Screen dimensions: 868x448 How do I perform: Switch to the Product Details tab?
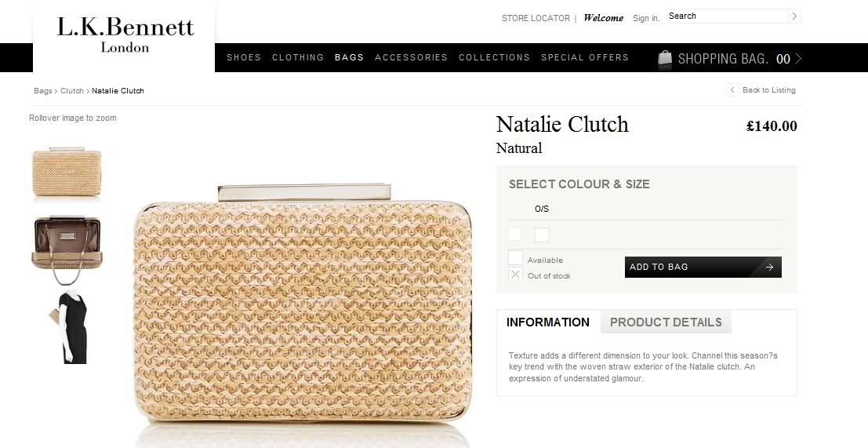[666, 322]
